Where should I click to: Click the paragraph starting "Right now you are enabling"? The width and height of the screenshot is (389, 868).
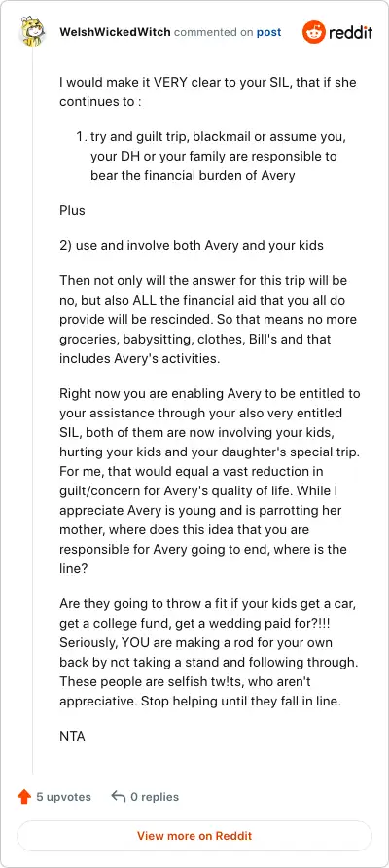click(210, 472)
